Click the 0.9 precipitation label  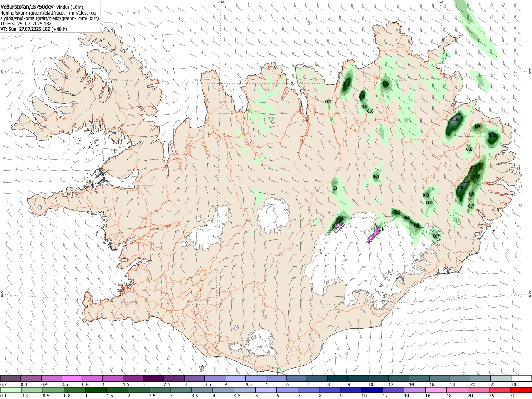[x=376, y=177]
